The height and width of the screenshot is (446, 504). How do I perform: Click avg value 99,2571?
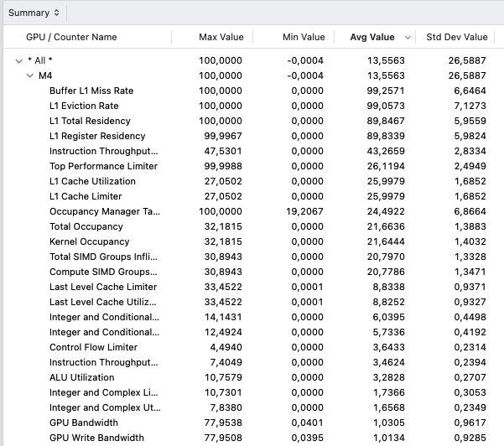(386, 91)
